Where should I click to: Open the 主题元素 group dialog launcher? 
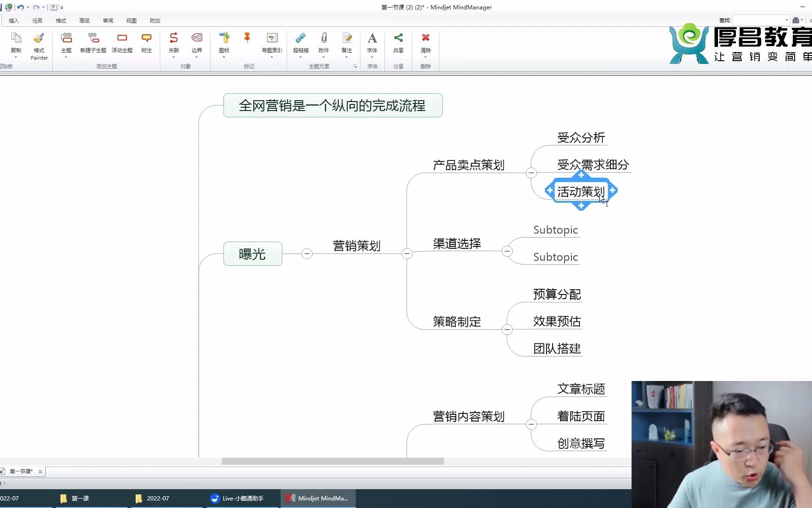coord(355,66)
